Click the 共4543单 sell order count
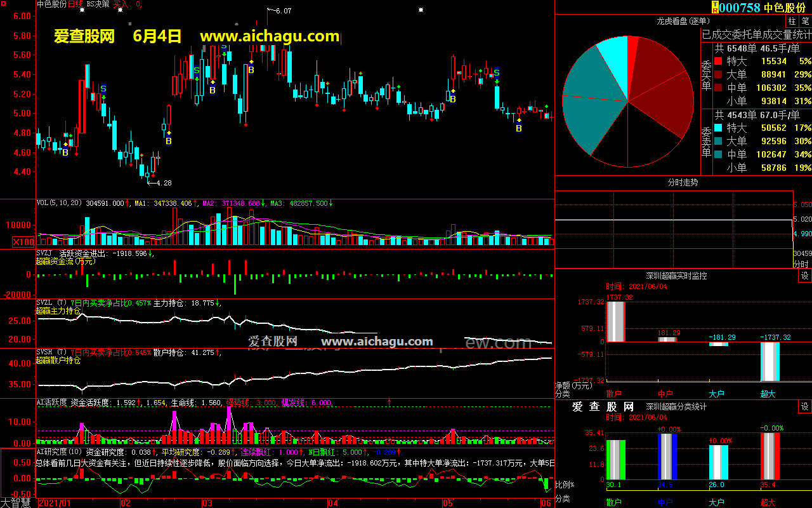 736,115
